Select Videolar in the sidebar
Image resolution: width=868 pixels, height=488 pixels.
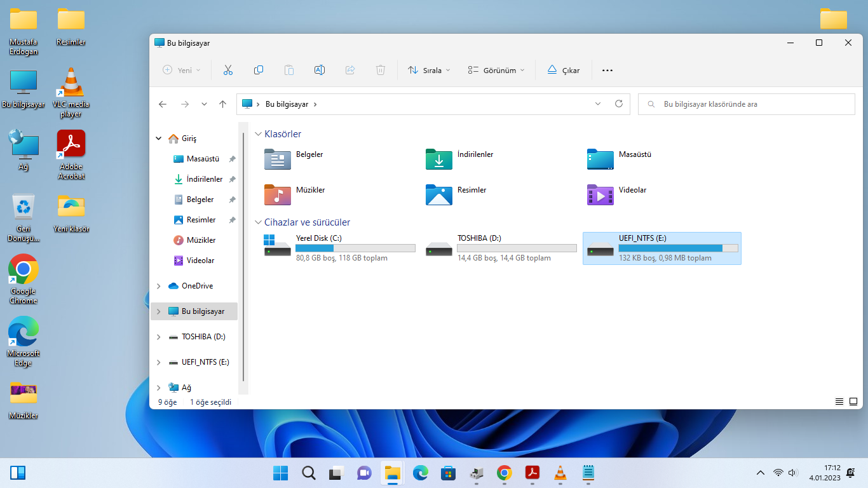click(200, 261)
